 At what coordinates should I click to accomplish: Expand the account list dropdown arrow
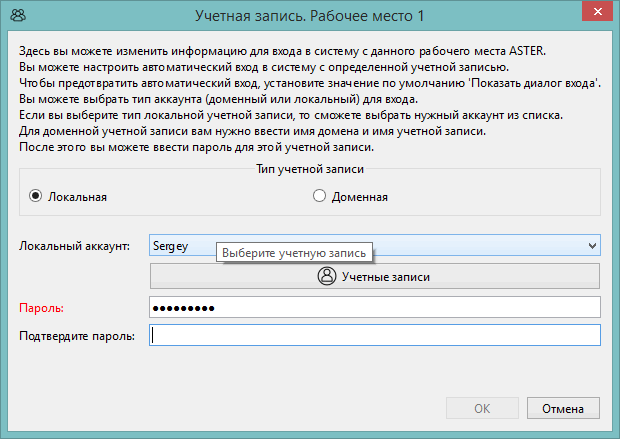pyautogui.click(x=592, y=246)
